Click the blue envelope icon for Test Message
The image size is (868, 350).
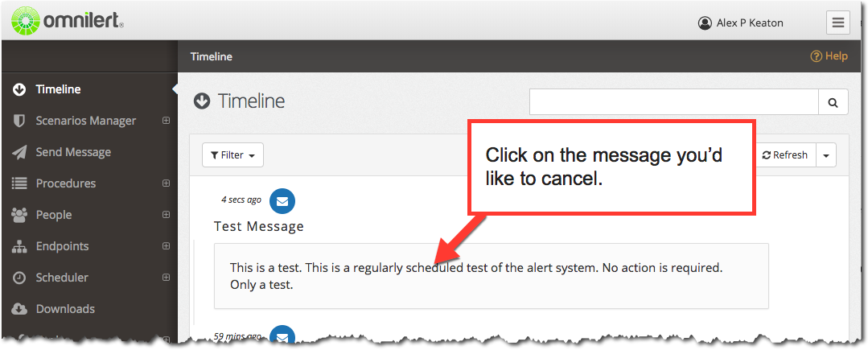pyautogui.click(x=282, y=201)
